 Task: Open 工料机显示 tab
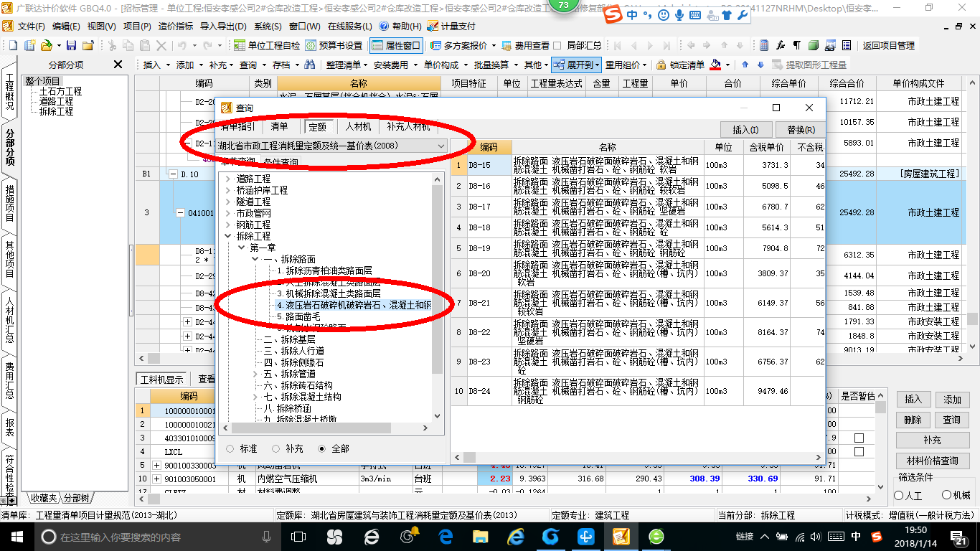click(161, 380)
